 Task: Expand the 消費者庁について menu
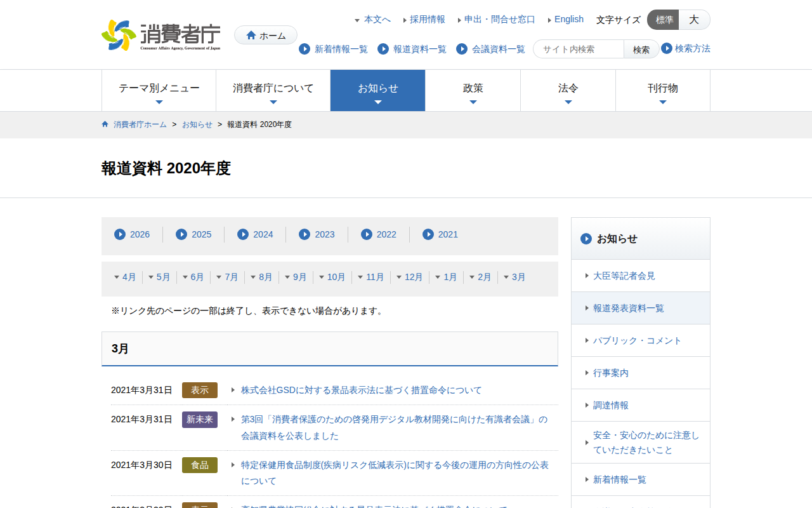273,90
